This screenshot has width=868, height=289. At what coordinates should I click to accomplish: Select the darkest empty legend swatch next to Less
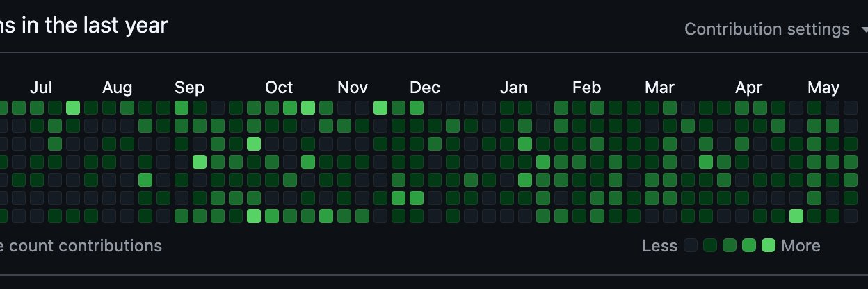click(691, 245)
